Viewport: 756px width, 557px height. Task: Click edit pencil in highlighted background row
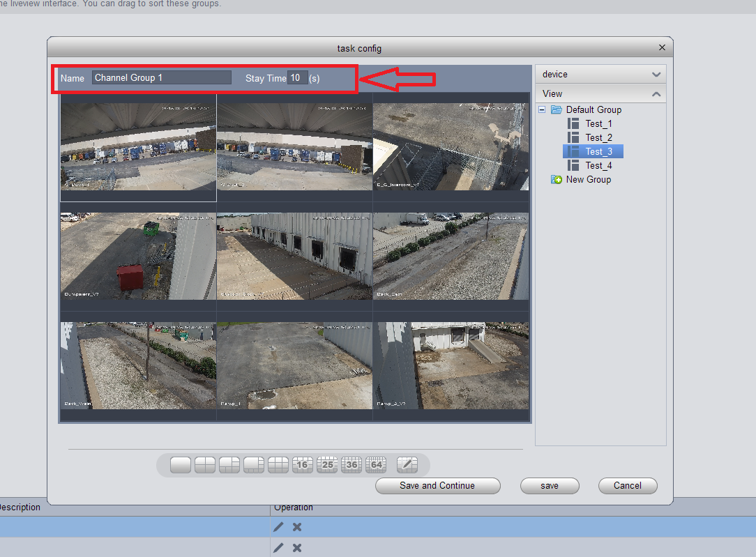point(278,527)
